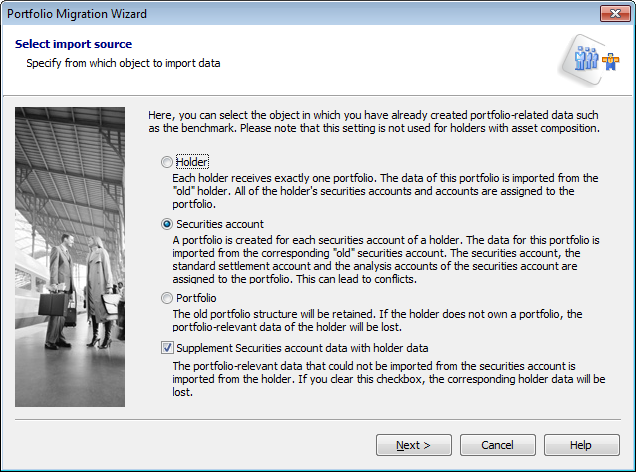Open Help for this wizard
This screenshot has width=636, height=472.
coord(581,445)
